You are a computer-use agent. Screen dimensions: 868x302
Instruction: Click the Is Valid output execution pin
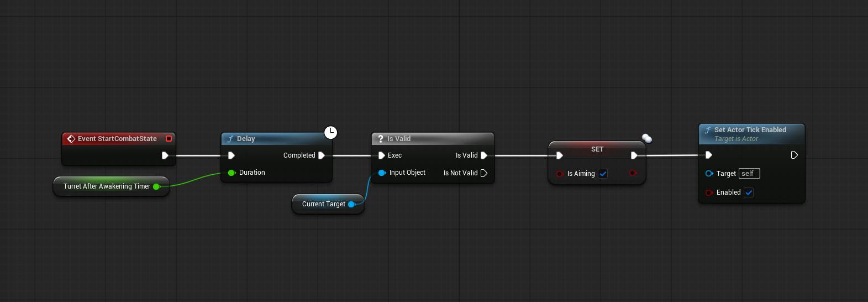pyautogui.click(x=484, y=155)
